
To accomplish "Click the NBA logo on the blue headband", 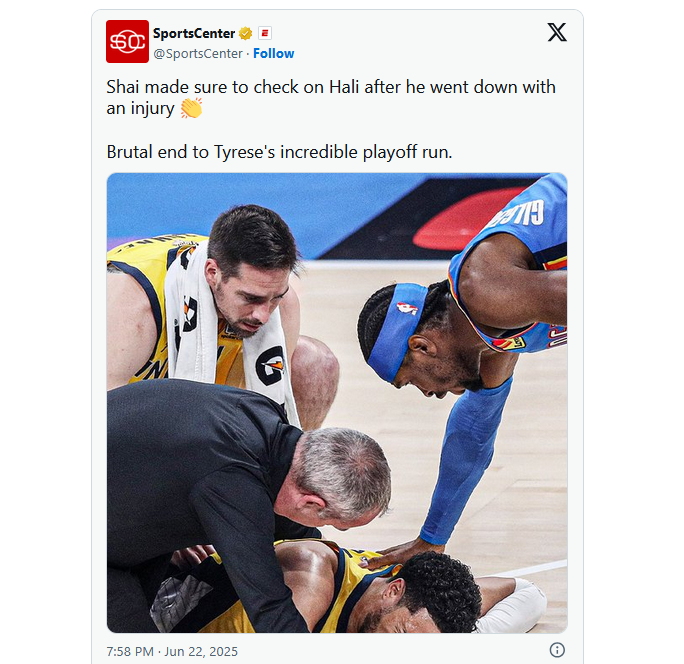I will (x=407, y=308).
